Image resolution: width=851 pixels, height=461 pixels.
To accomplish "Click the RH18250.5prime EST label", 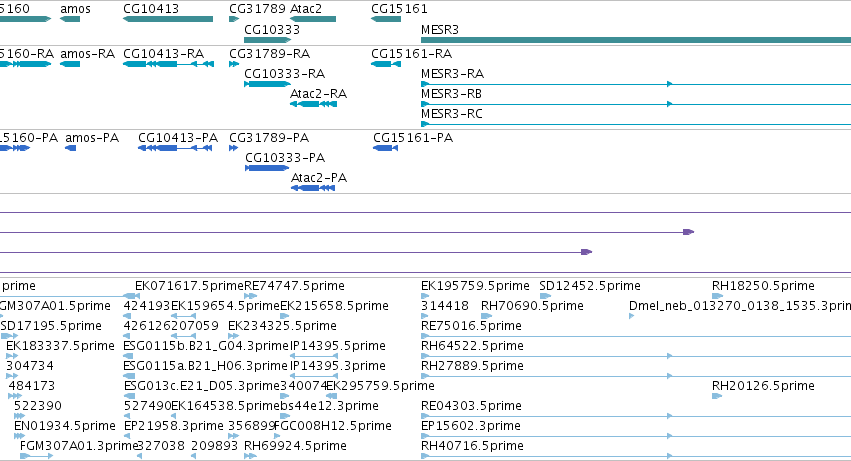I will pyautogui.click(x=764, y=286).
